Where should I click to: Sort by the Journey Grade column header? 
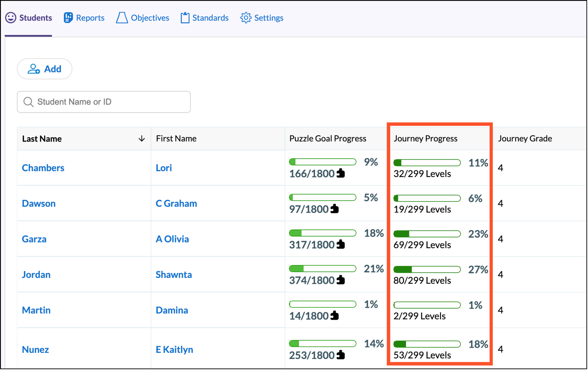[x=525, y=138]
